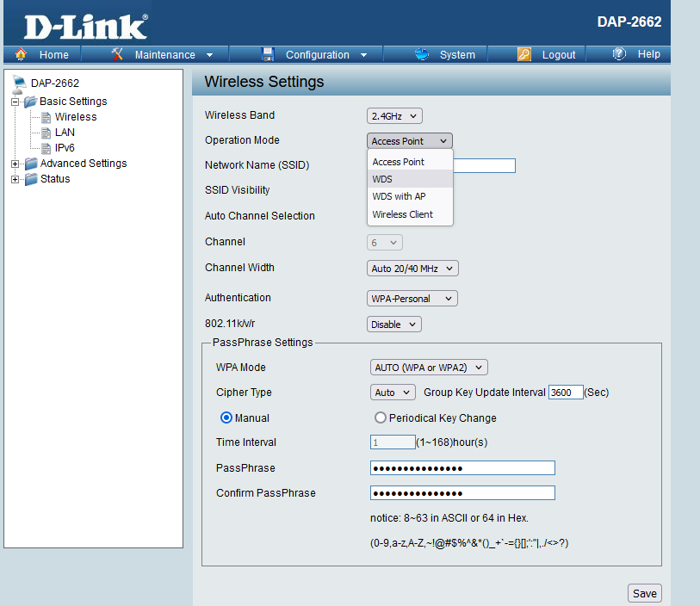Screen dimensions: 700x606
Task: Collapse the Basic Settings tree node
Action: tap(15, 102)
